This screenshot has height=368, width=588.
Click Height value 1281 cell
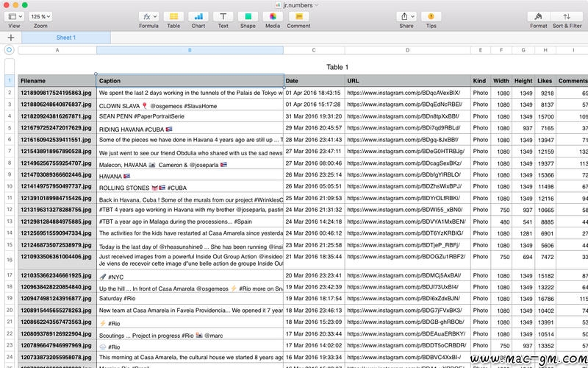523,233
